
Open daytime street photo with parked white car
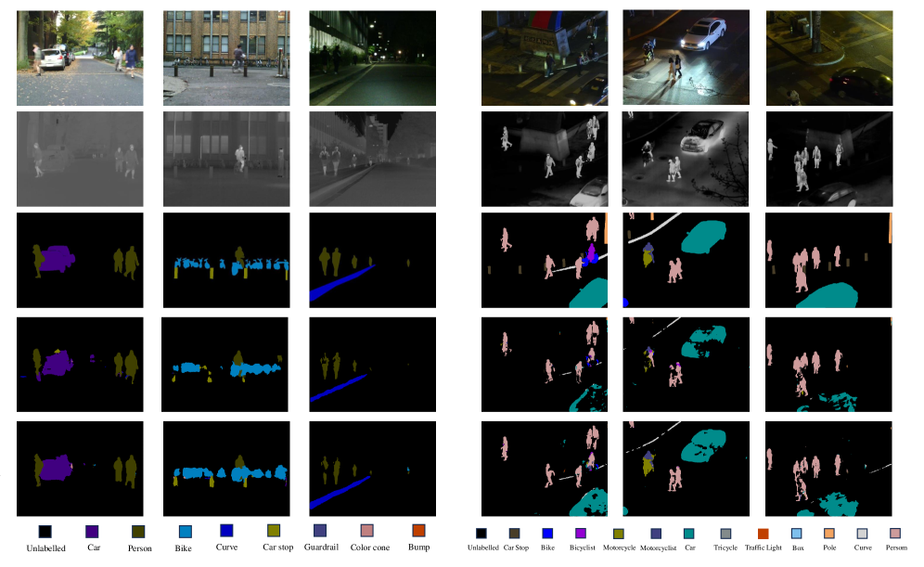click(x=80, y=58)
